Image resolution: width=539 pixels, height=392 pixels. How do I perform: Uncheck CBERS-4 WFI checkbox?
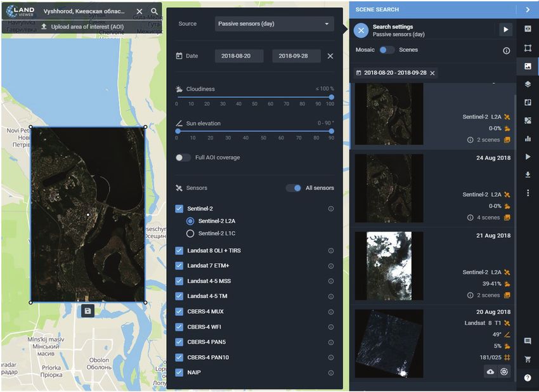(179, 327)
